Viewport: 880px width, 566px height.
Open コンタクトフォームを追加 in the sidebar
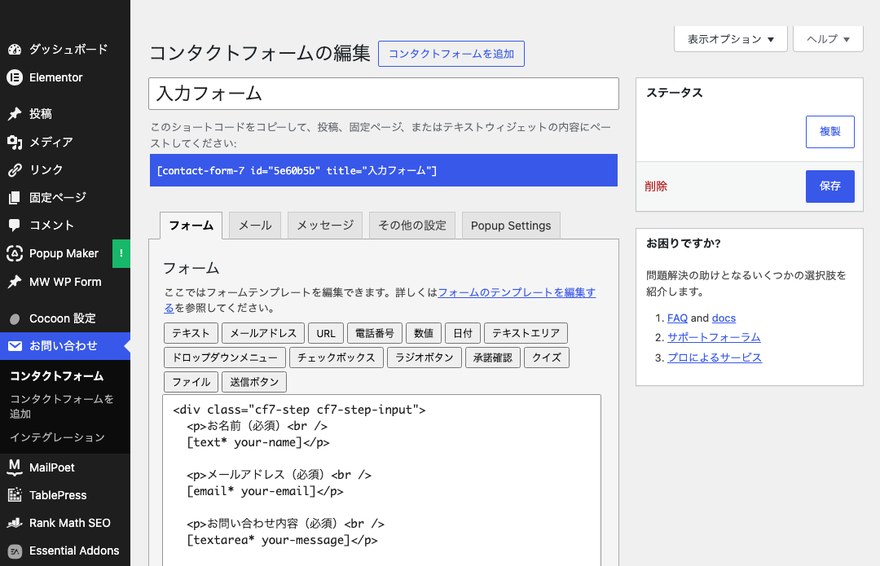(62, 406)
